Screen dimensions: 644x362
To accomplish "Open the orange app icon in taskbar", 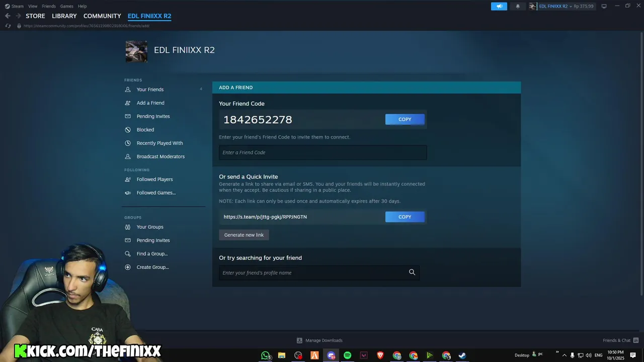I will pos(314,355).
